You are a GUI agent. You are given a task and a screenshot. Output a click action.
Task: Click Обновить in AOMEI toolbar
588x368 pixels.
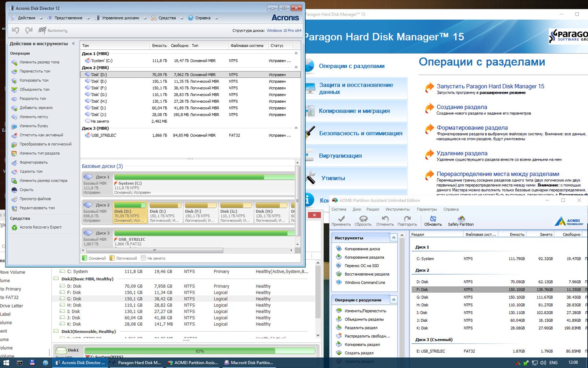click(433, 221)
